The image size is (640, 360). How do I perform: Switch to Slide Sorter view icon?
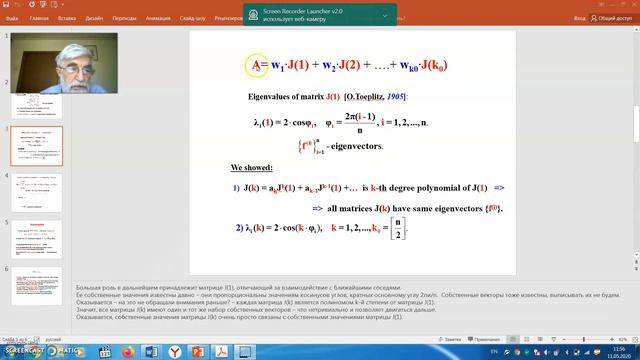coord(527,340)
